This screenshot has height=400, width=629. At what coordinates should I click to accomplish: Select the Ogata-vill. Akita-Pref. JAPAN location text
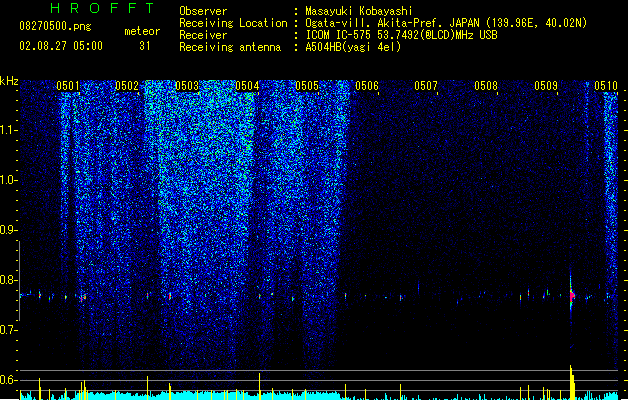coord(392,23)
